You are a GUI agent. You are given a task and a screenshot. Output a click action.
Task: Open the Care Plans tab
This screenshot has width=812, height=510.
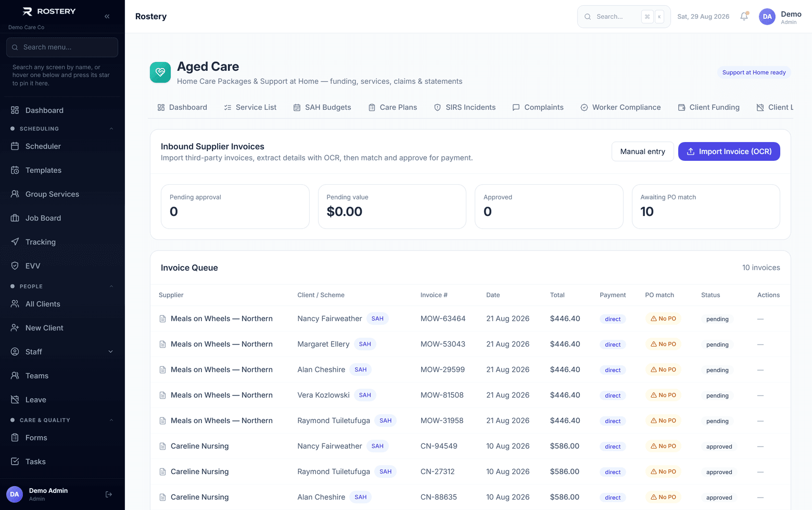tap(393, 107)
